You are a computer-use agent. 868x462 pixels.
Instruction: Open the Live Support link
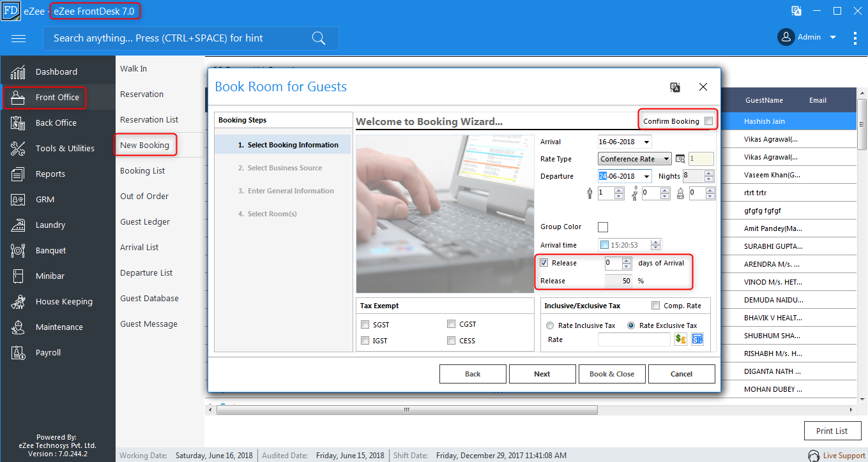pos(844,456)
